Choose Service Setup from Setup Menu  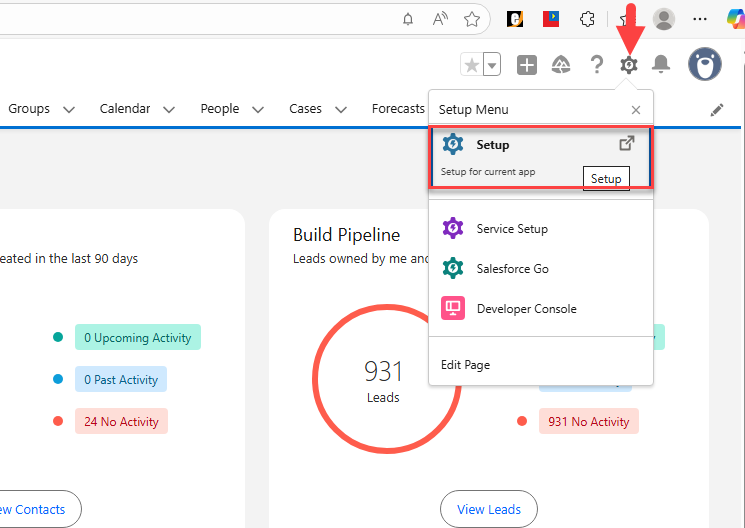(x=512, y=229)
